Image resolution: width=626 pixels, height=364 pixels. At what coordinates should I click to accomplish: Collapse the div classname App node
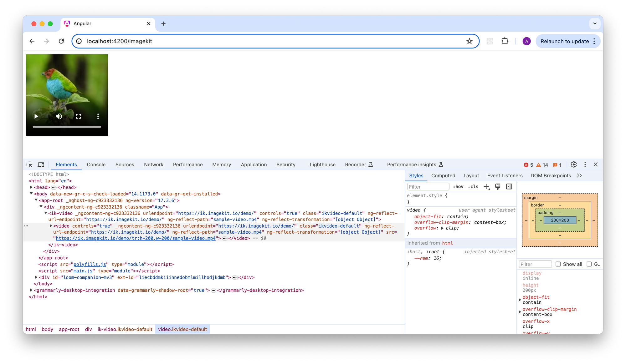pos(41,207)
